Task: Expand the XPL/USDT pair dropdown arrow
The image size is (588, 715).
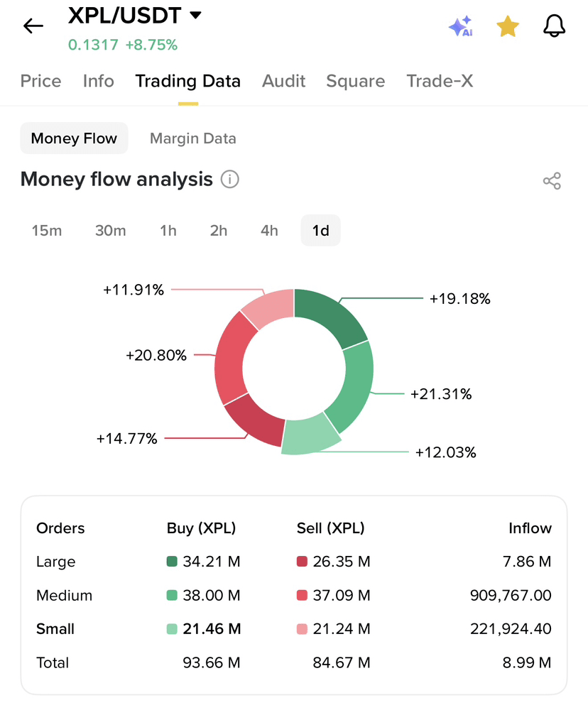Action: [195, 15]
